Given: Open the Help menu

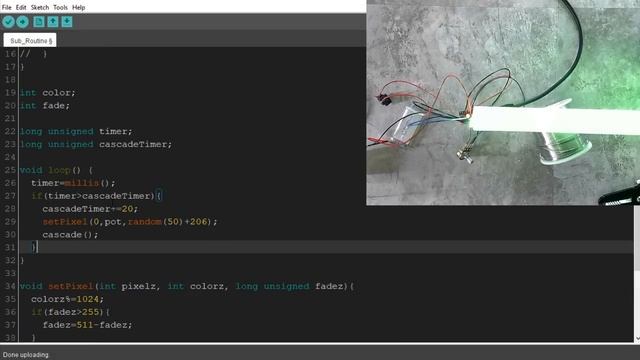Looking at the screenshot, I should (78, 7).
